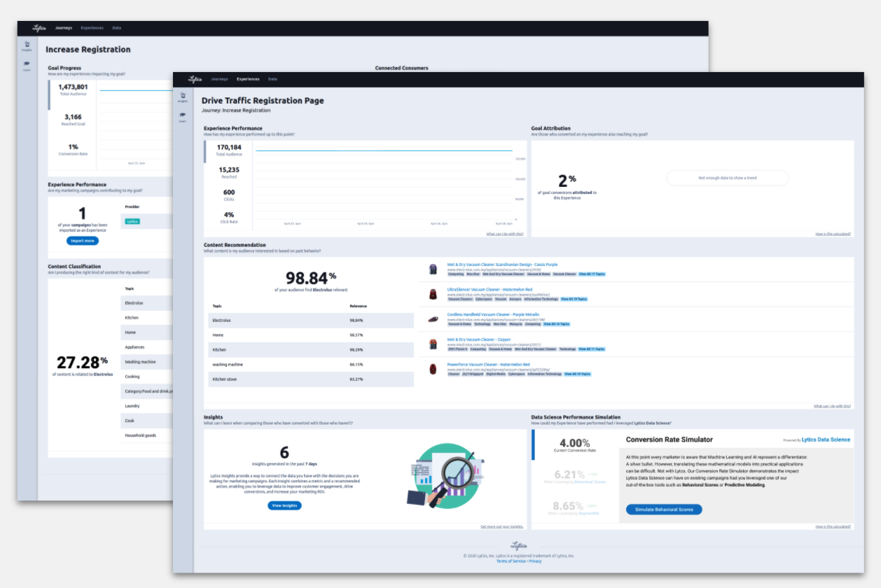Open UltraSilencer Vacuum Cleaner Watermelon Red link

[x=490, y=290]
